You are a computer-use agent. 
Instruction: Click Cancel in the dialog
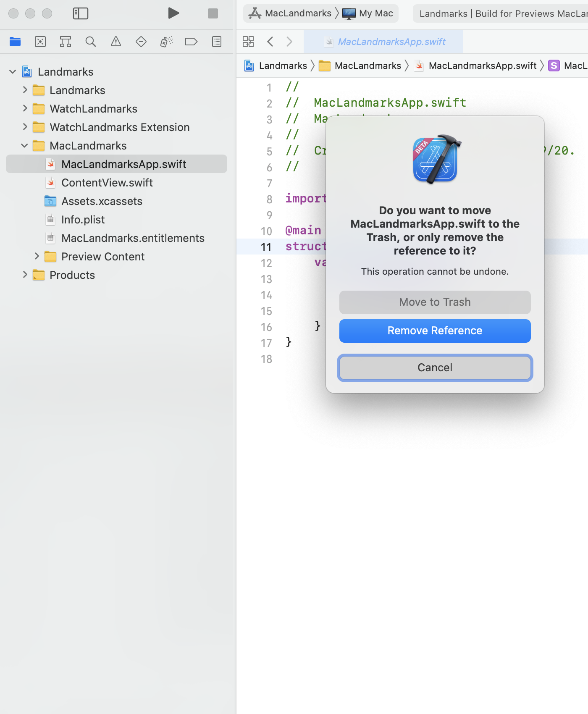click(x=435, y=367)
